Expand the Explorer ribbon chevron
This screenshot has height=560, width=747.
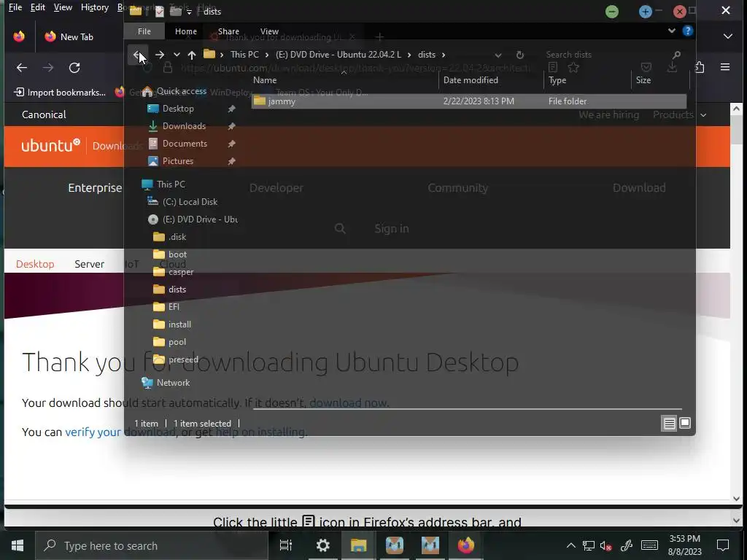(671, 31)
